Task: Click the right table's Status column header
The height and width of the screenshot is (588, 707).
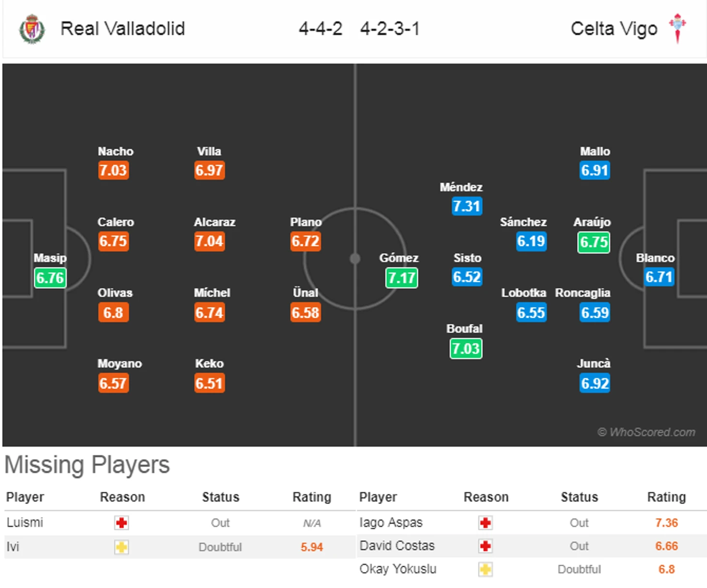Action: tap(579, 497)
